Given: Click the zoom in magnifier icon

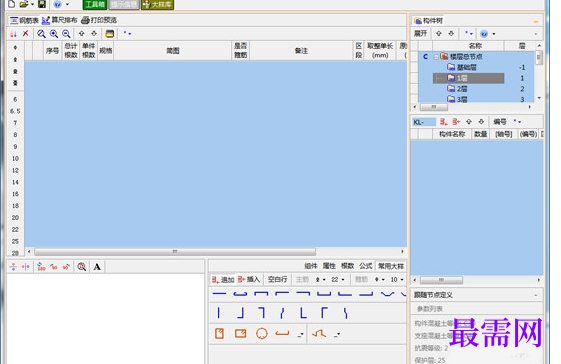Looking at the screenshot, I should pos(54,34).
